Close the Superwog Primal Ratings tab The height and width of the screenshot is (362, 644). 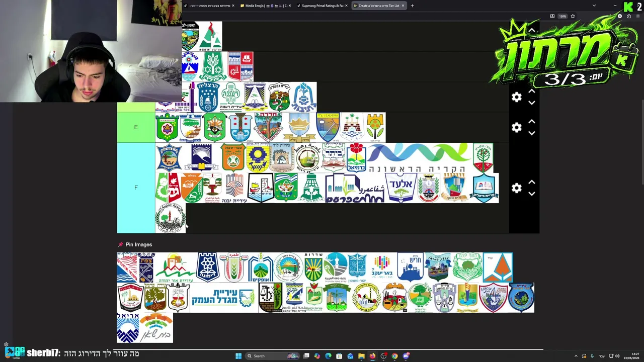pyautogui.click(x=346, y=6)
